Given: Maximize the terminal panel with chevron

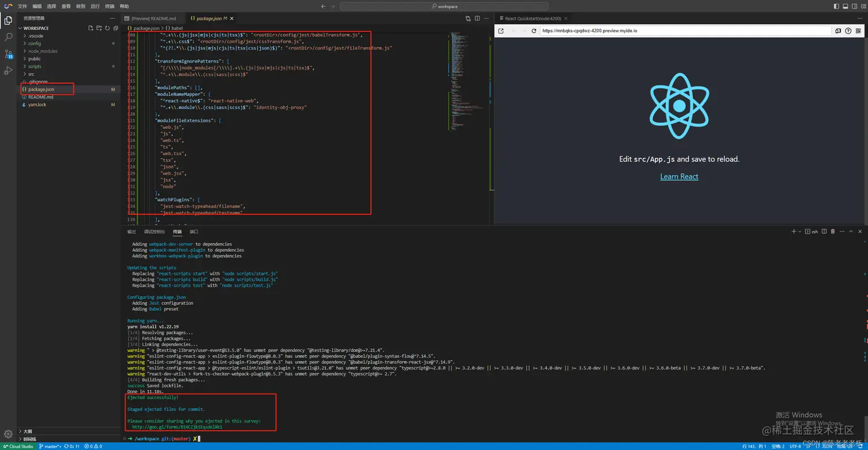Looking at the screenshot, I should [x=851, y=232].
